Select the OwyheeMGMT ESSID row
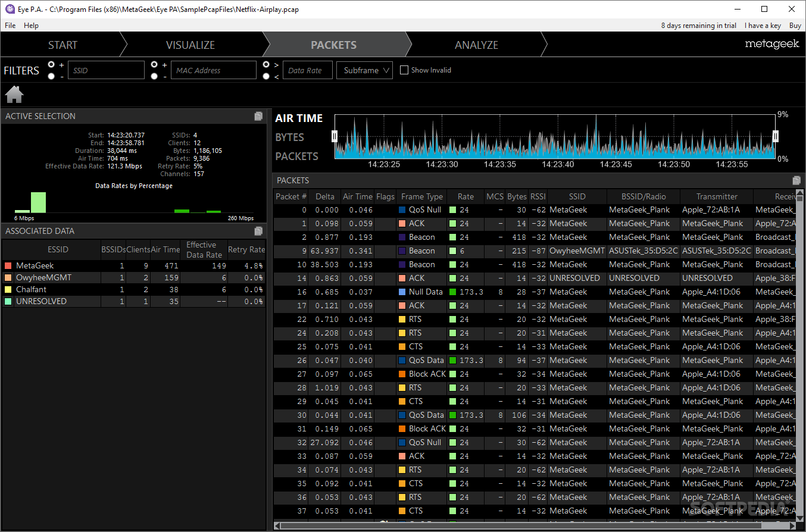The height and width of the screenshot is (532, 806). 134,278
